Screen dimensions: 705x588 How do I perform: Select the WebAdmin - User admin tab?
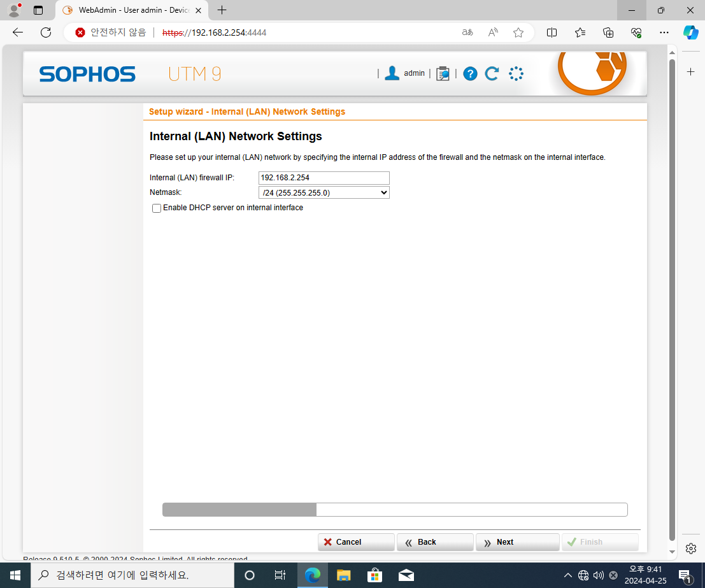(x=132, y=10)
